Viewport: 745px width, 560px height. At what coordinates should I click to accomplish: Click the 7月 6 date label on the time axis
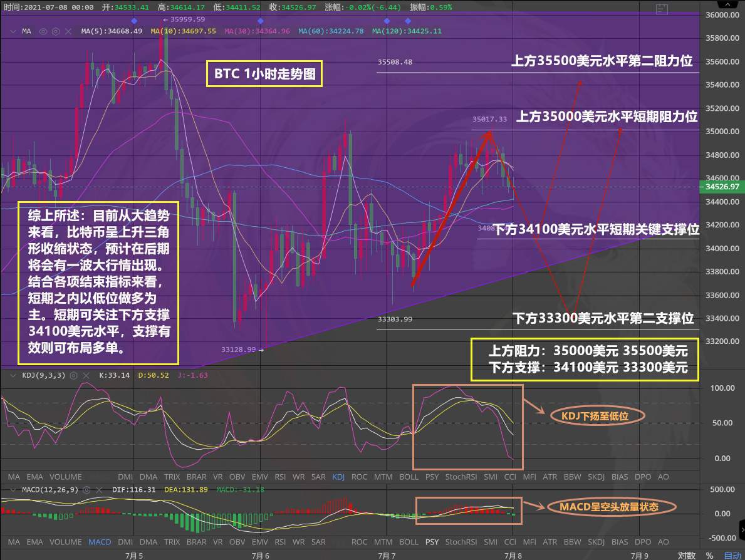click(261, 555)
